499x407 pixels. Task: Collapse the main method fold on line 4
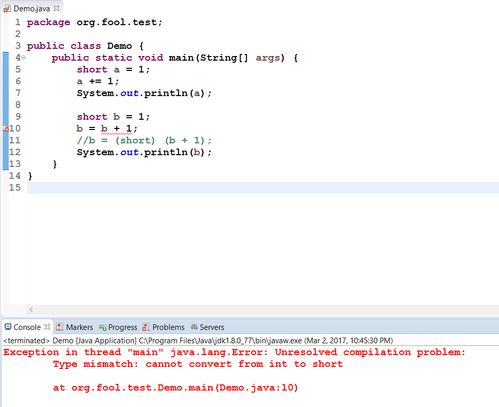point(23,58)
